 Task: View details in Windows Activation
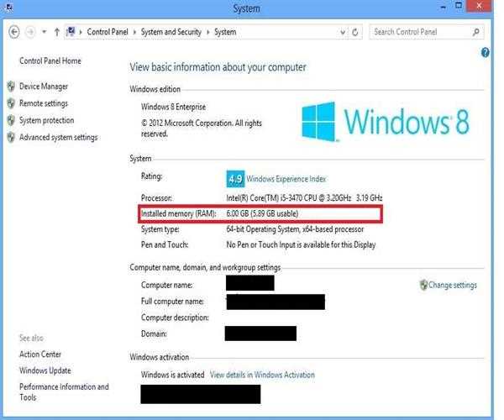(x=262, y=375)
